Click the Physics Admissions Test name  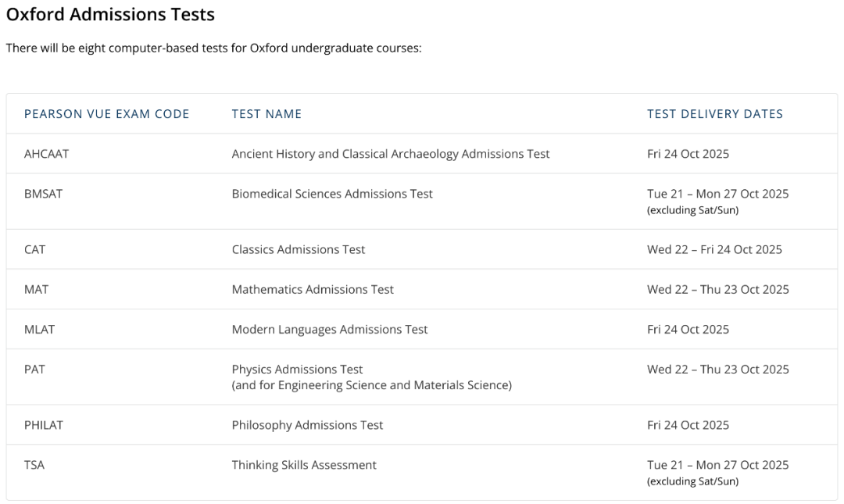[298, 369]
